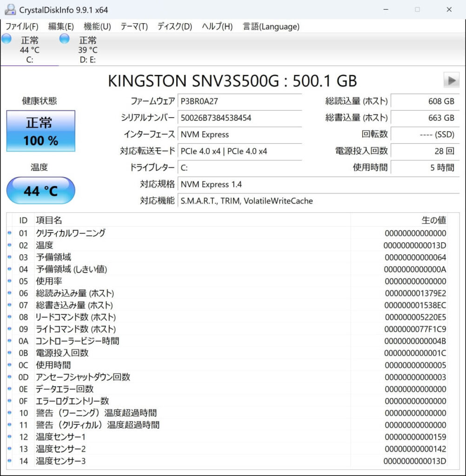Click power on count value 28 回
The width and height of the screenshot is (466, 476).
point(425,151)
